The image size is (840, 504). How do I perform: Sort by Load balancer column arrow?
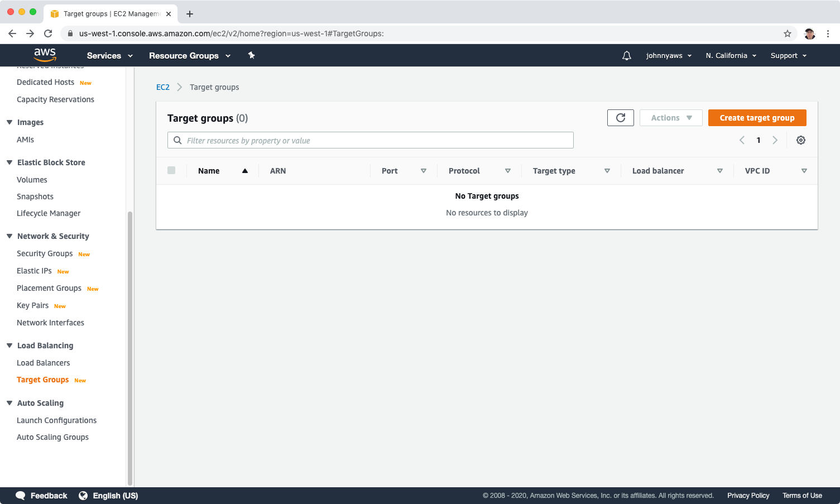click(720, 171)
